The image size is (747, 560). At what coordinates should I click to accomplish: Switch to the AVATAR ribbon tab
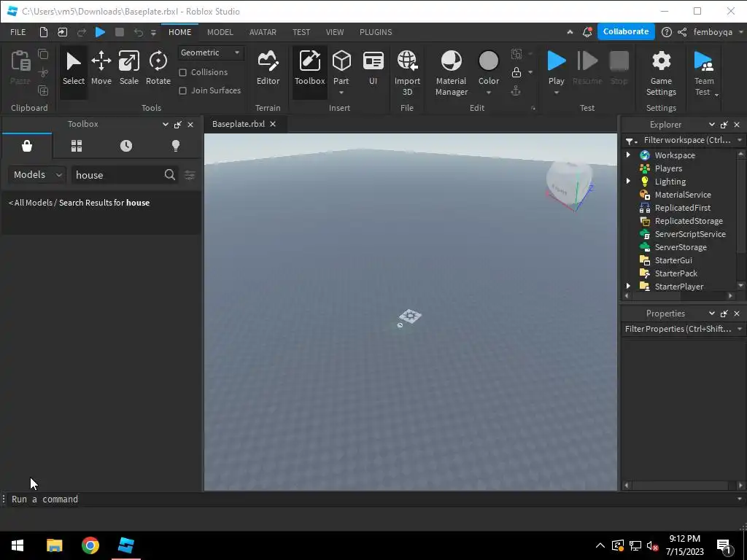(263, 32)
